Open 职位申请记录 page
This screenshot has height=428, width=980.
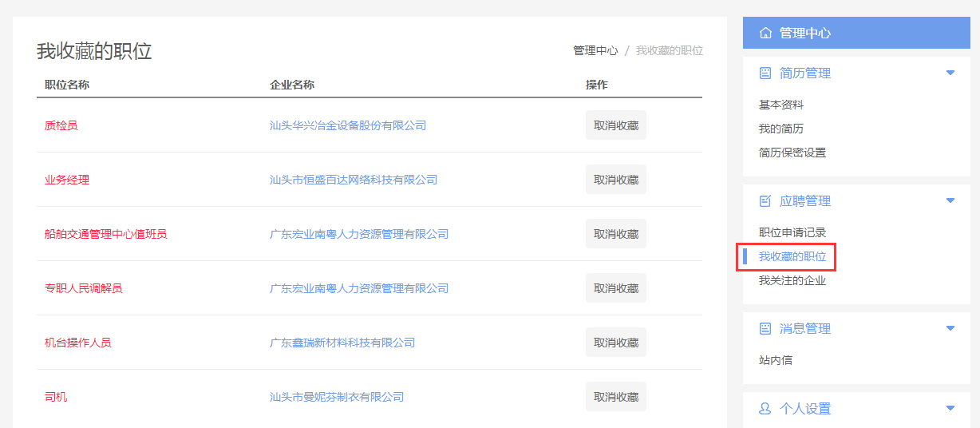tap(792, 232)
